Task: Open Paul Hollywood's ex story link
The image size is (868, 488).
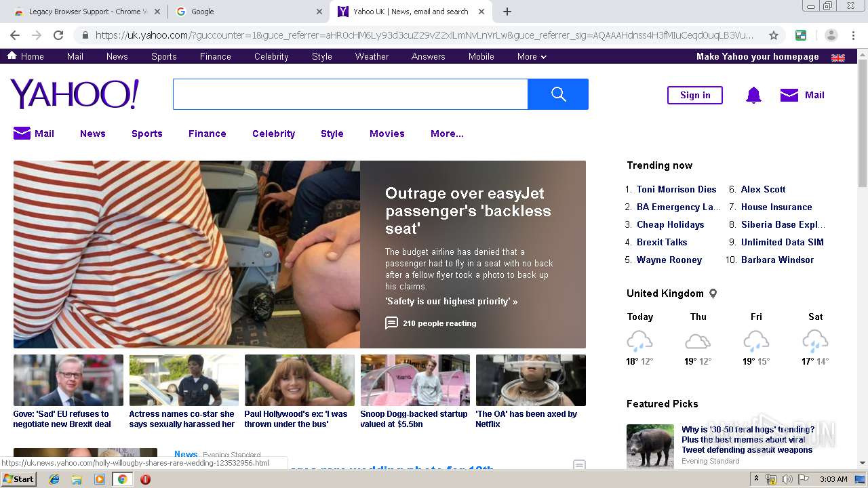Action: click(296, 419)
